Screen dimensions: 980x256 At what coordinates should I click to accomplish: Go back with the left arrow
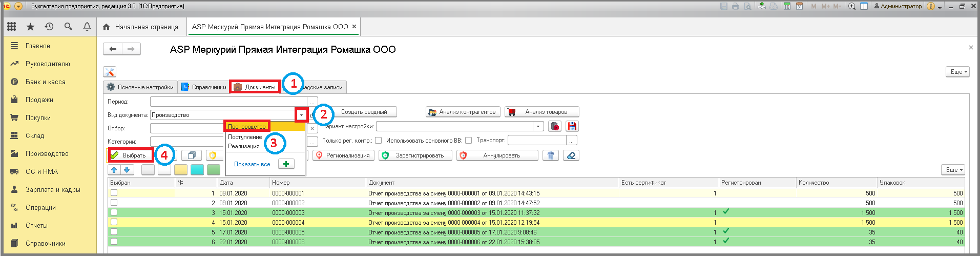pos(113,49)
